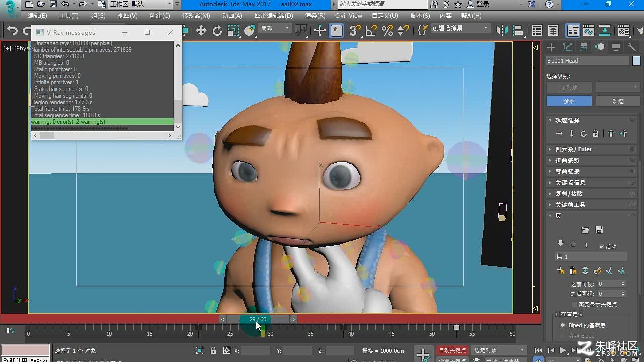644x362 pixels.
Task: Open the Layer Explorer icon
Action: (x=553, y=31)
